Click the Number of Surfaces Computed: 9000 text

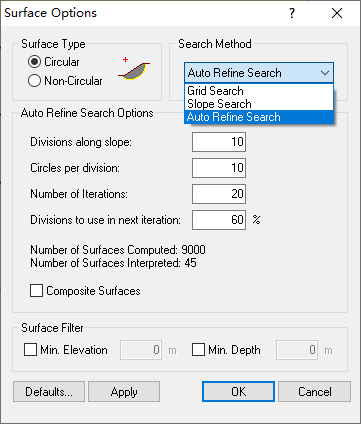tap(118, 250)
